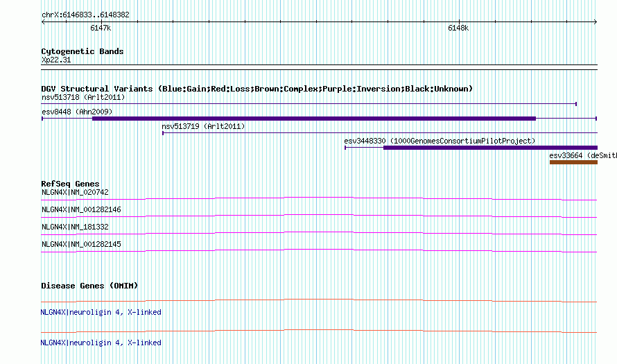The width and height of the screenshot is (617, 364).
Task: Open the Cytogenetic Bands track heading
Action: [82, 51]
